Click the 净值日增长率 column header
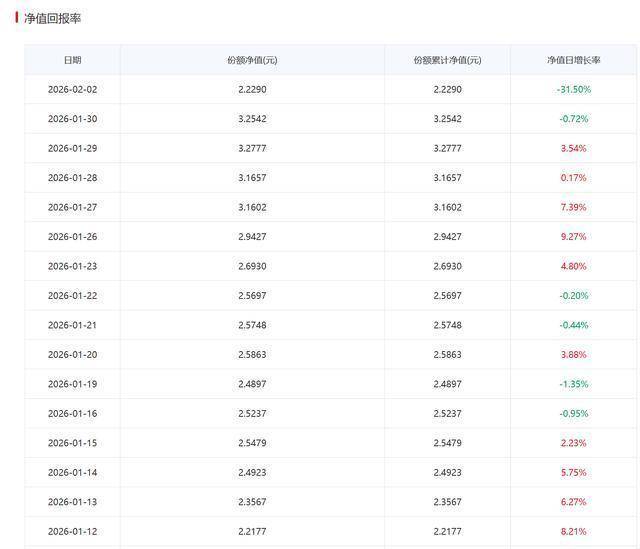640x549 pixels. coord(573,60)
